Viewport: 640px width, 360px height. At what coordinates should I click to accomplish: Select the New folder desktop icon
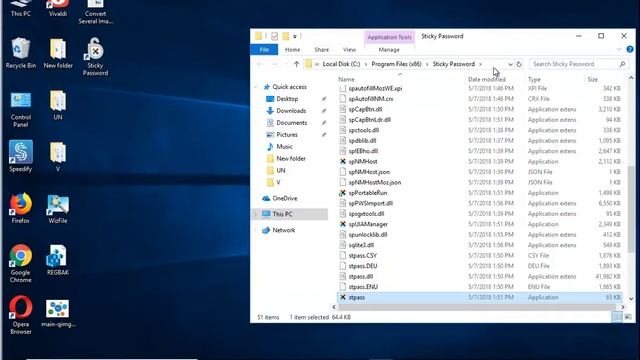(58, 53)
